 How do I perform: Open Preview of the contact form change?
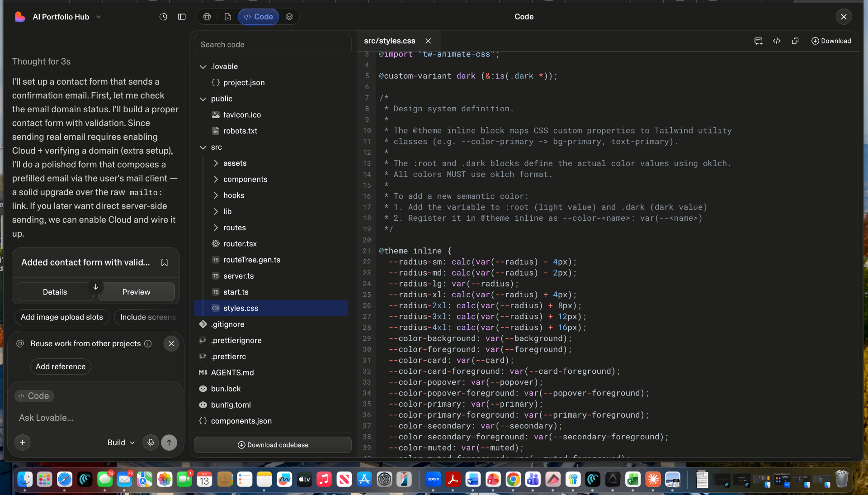136,292
